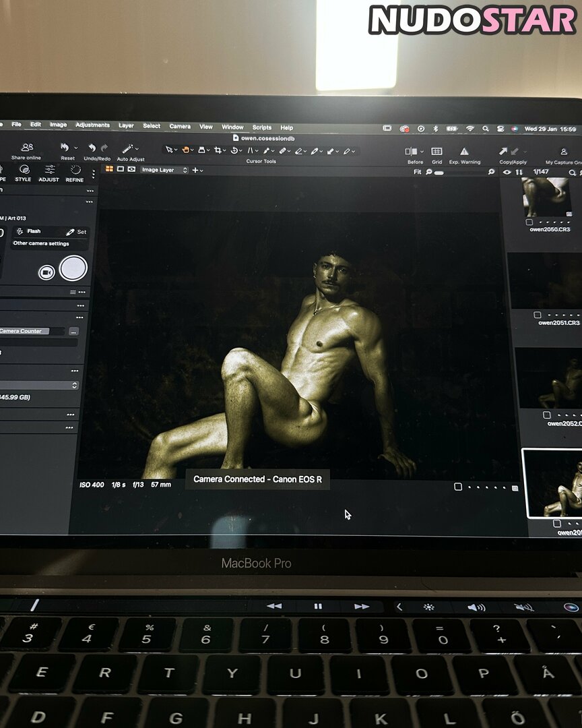Open the Adjustments menu
The height and width of the screenshot is (728, 582).
point(92,125)
